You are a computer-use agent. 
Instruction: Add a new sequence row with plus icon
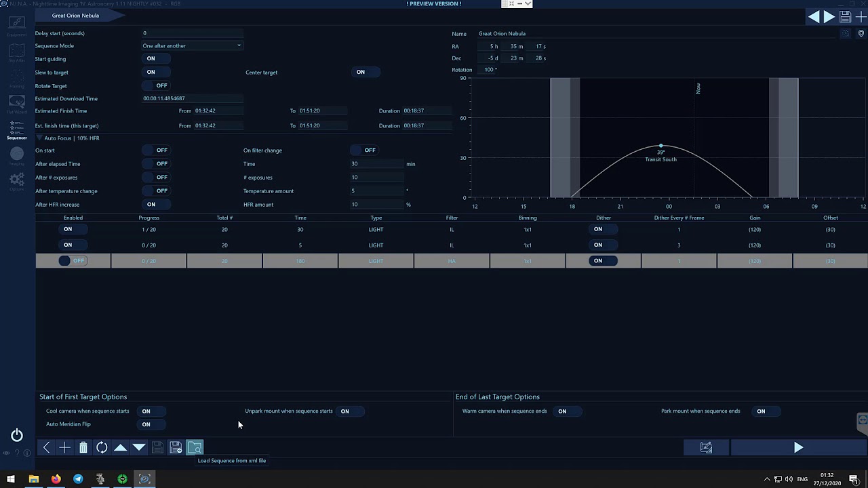64,447
